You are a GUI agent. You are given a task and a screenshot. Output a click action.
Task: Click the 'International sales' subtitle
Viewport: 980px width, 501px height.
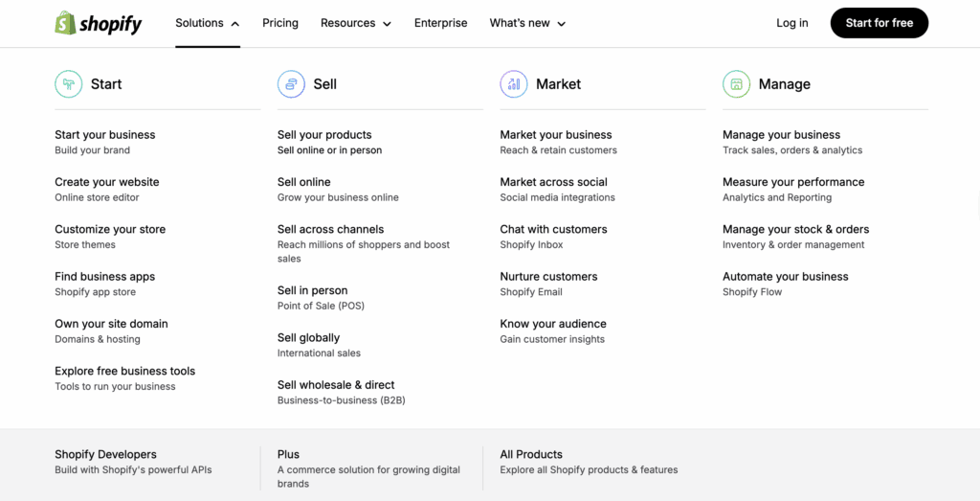[x=319, y=353]
